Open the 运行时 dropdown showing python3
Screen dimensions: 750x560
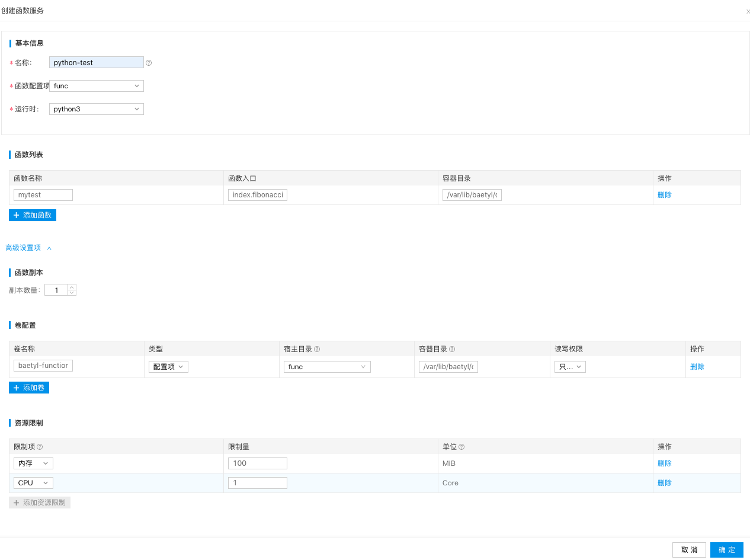tap(97, 109)
